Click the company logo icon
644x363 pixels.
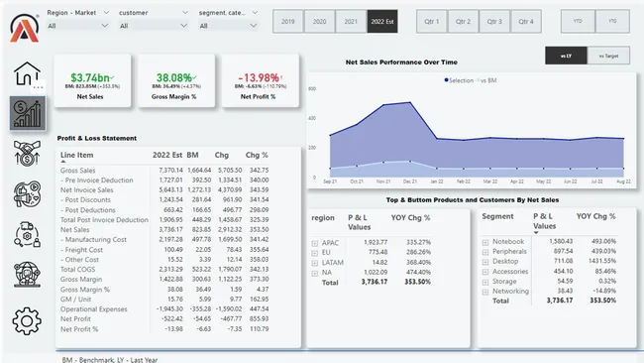click(24, 28)
